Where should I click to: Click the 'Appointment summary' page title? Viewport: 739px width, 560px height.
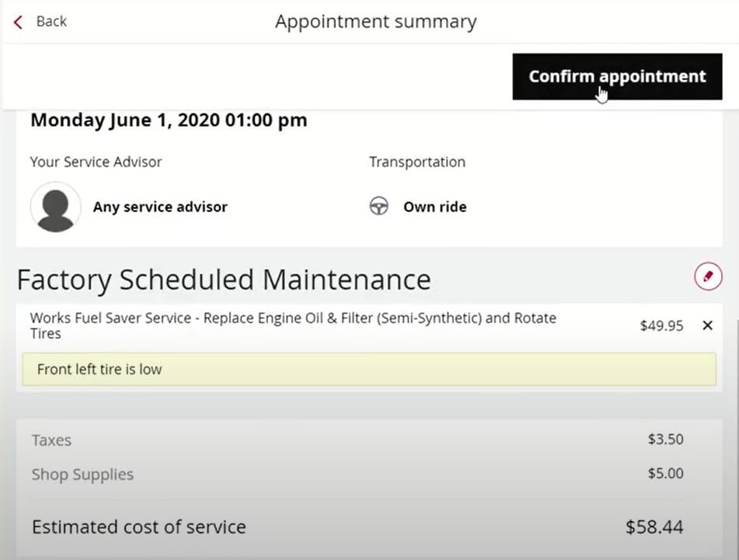376,22
